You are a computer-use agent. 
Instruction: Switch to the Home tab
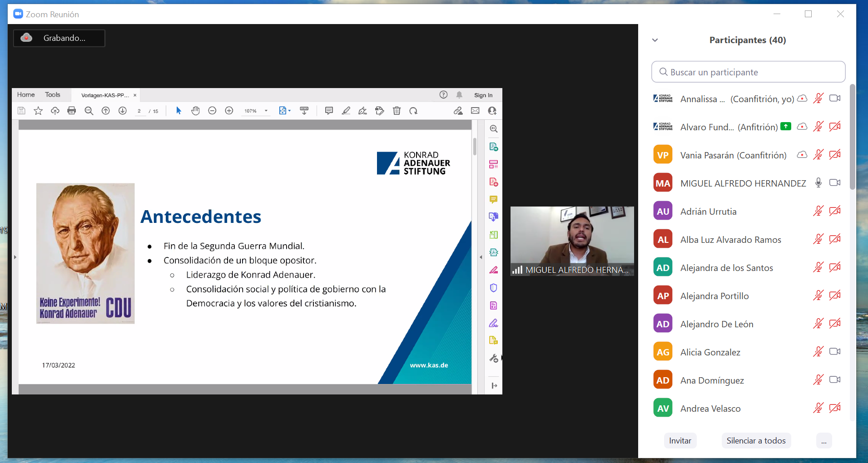26,95
